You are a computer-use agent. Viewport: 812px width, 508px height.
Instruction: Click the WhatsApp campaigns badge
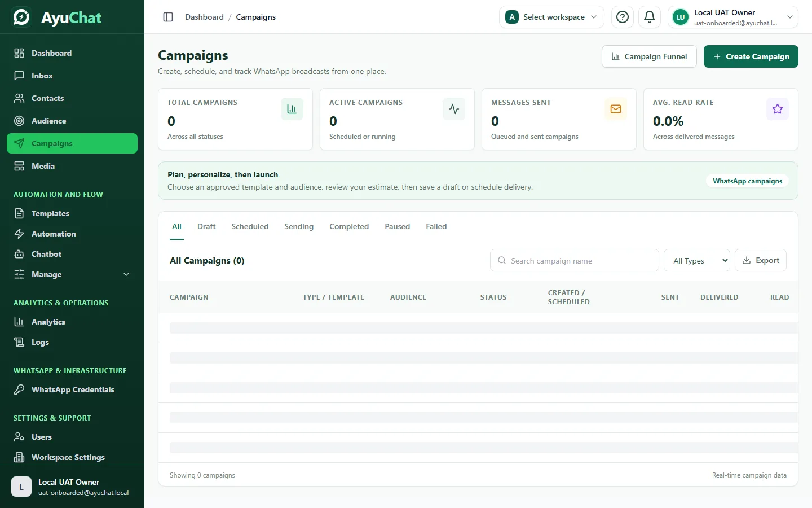[747, 181]
